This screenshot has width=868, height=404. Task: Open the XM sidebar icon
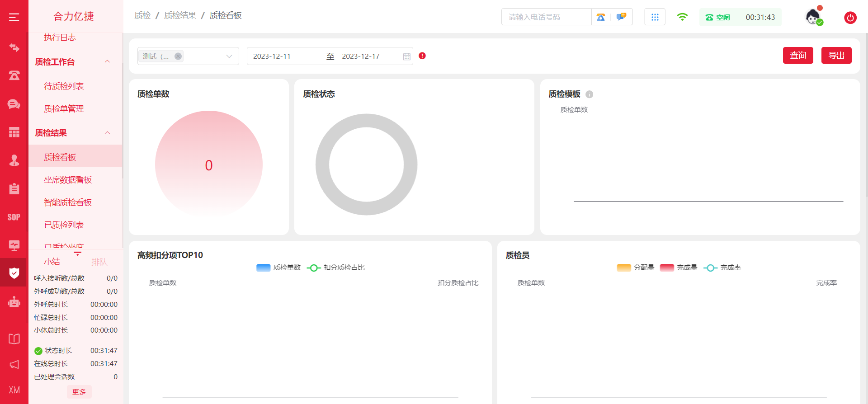[14, 390]
